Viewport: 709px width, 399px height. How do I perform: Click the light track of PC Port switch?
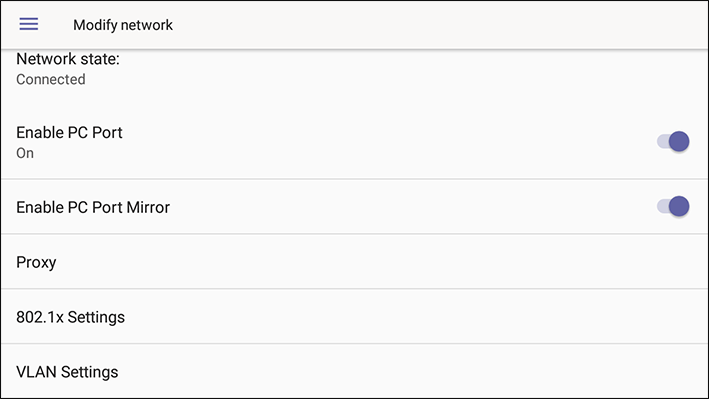(x=662, y=142)
